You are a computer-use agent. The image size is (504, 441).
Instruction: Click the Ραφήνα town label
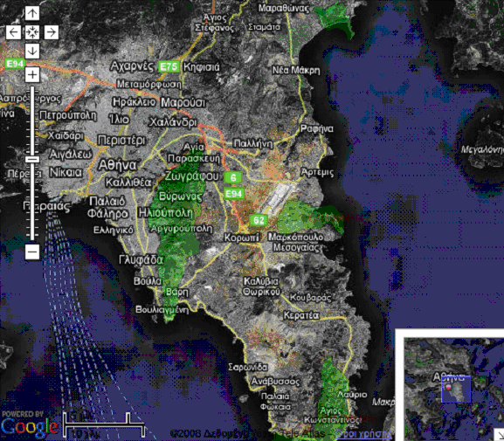pyautogui.click(x=317, y=129)
